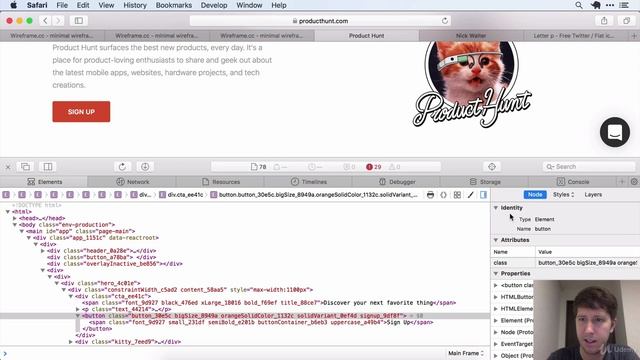640x360 pixels.
Task: Enable the paint flashing brush icon
Action: [x=471, y=195]
